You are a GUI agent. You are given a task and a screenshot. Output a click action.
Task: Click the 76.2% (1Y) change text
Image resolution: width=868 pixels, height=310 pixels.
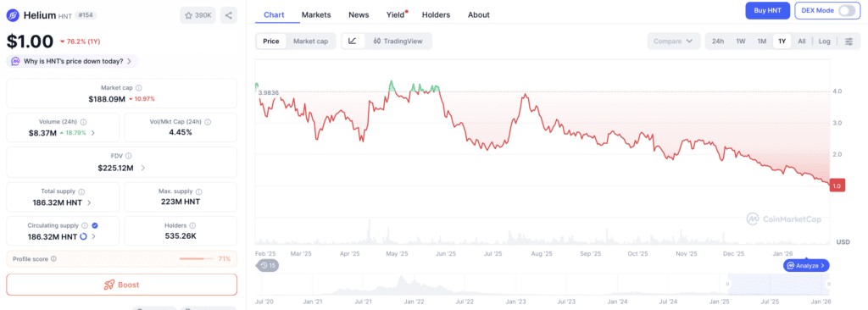pos(80,42)
